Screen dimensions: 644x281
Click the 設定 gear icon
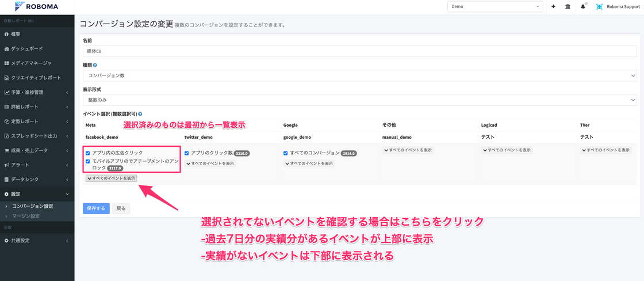pyautogui.click(x=6, y=194)
